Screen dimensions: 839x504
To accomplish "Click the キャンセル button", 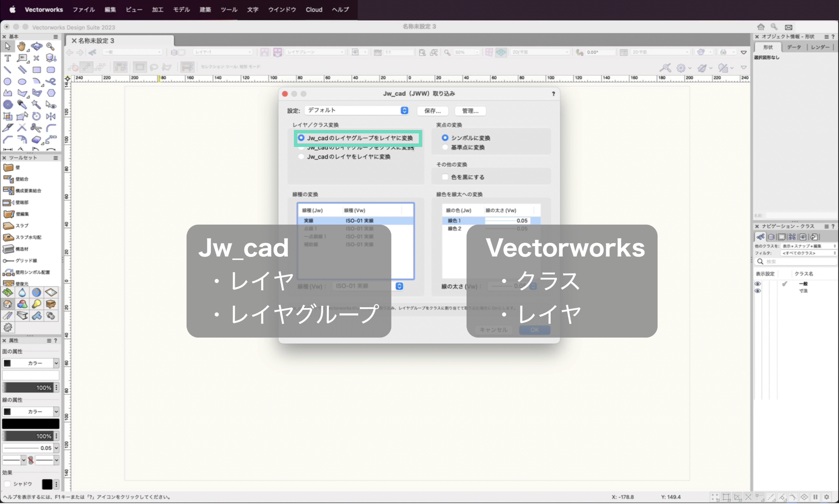I will [493, 329].
